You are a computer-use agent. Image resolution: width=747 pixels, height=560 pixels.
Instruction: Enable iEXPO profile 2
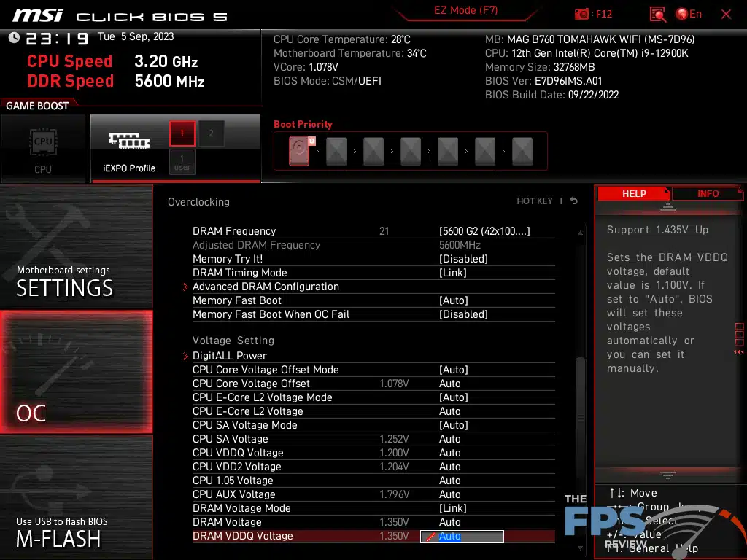coord(211,133)
